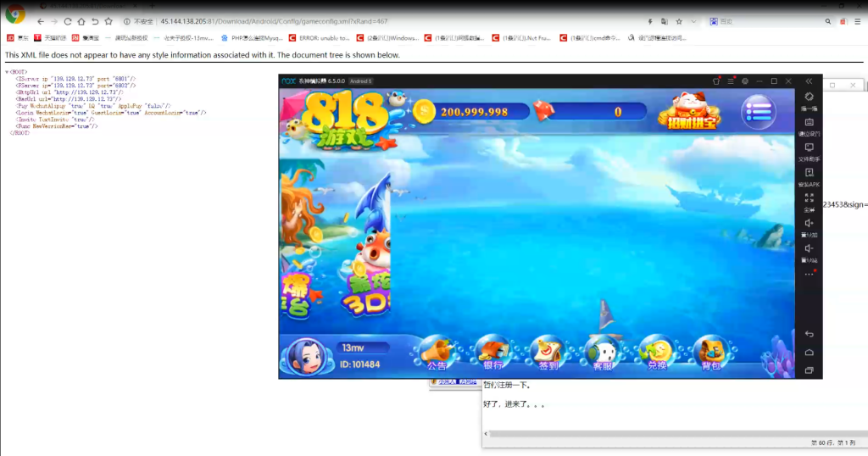Open JD bookmark in bookmarks bar

[18, 38]
